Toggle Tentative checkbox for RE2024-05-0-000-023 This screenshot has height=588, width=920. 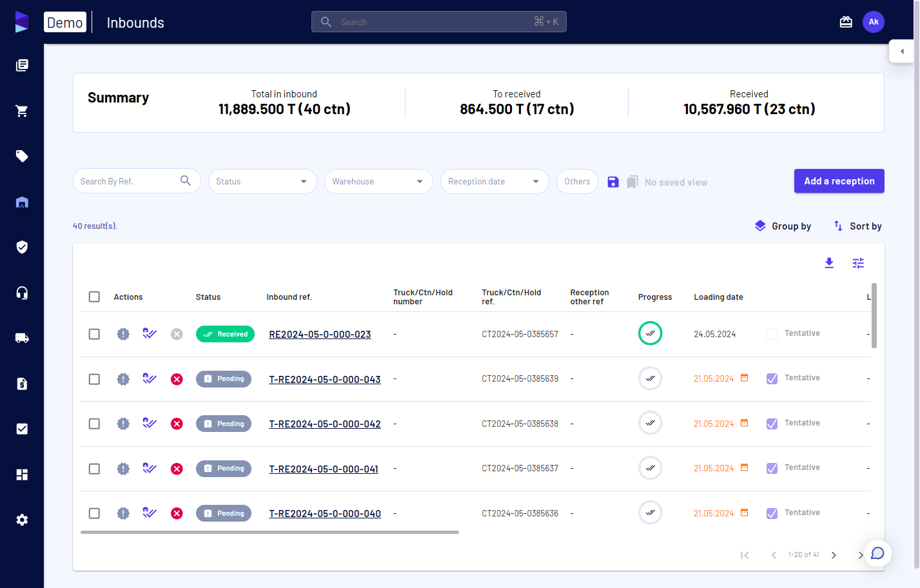point(772,334)
